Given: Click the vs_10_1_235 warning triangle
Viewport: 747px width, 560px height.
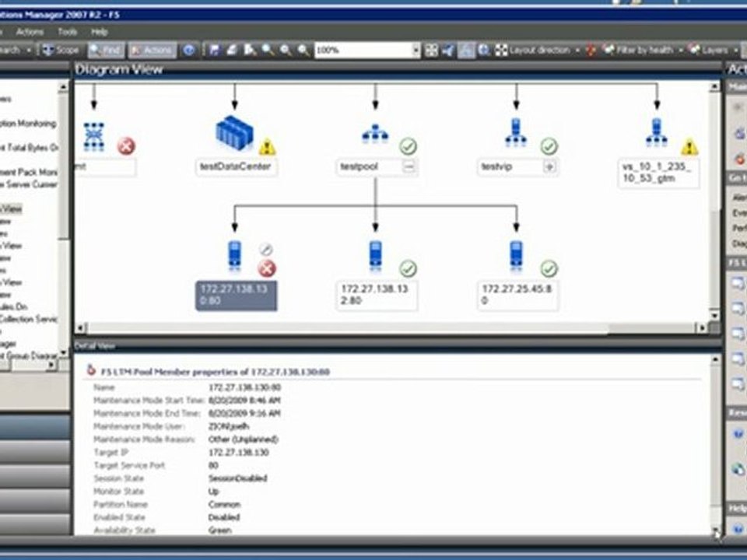Looking at the screenshot, I should coord(689,147).
